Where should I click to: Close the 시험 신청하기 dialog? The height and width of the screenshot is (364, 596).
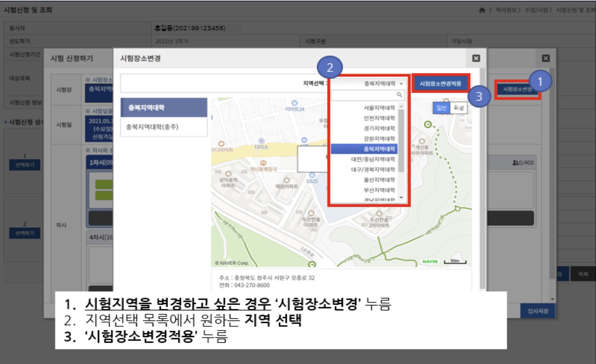(546, 58)
